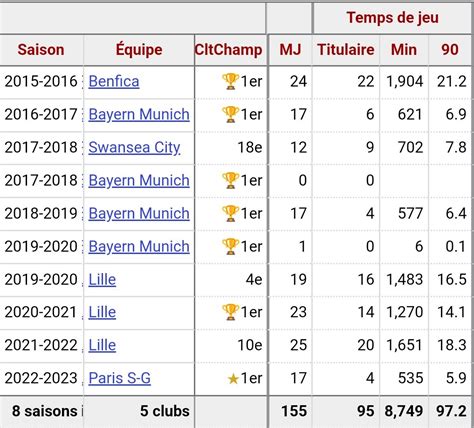Sort the table by the Saison column header
This screenshot has height=428, width=474.
click(41, 50)
